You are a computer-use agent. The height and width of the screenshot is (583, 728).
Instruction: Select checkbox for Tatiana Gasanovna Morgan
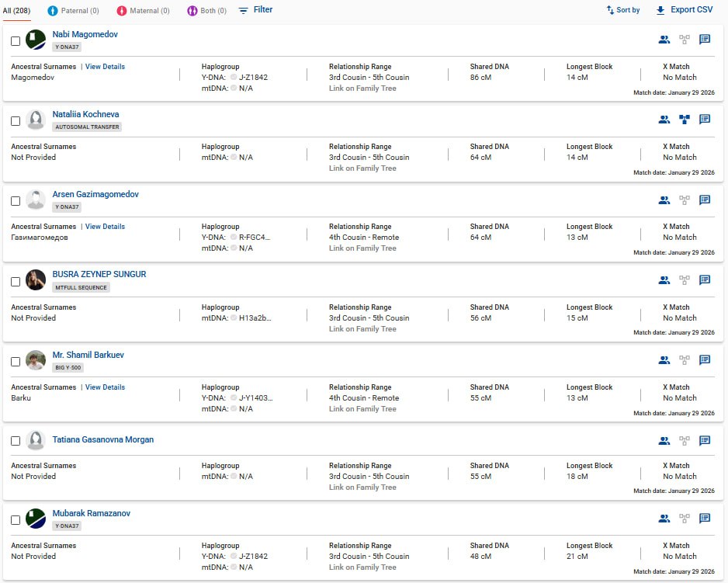[x=16, y=440]
